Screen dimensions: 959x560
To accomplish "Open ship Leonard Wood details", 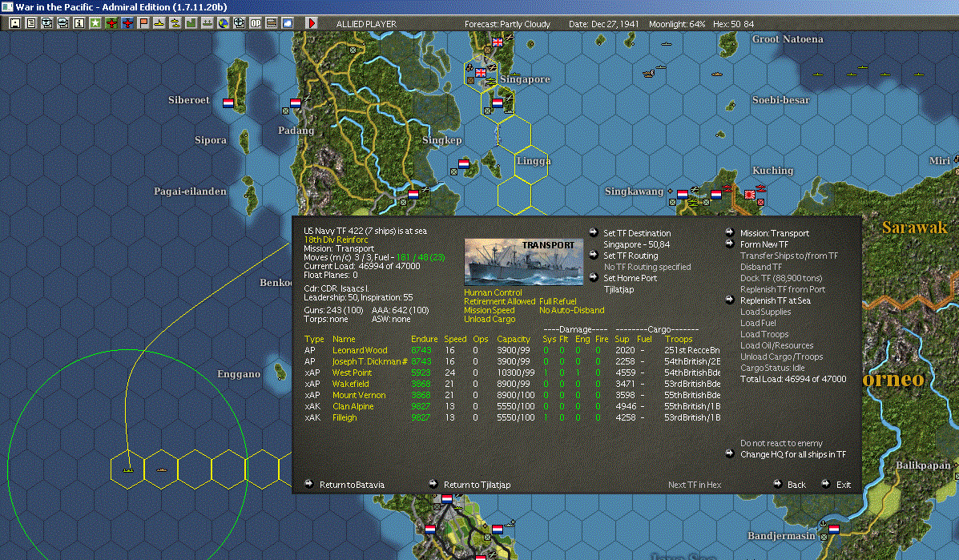I will point(360,350).
